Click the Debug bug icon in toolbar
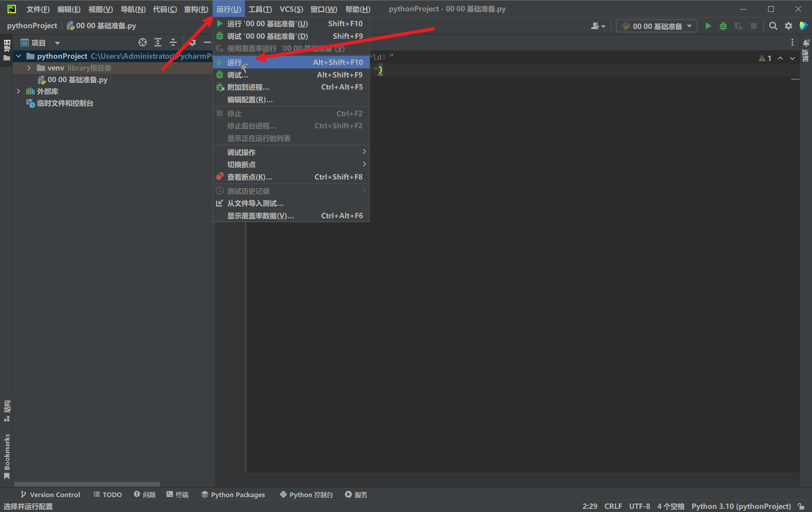812x512 pixels. tap(723, 26)
